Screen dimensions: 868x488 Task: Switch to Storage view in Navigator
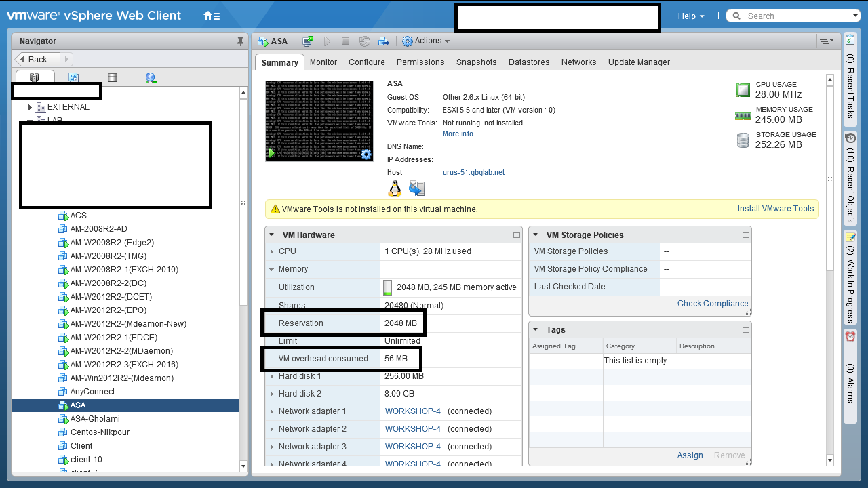[113, 78]
